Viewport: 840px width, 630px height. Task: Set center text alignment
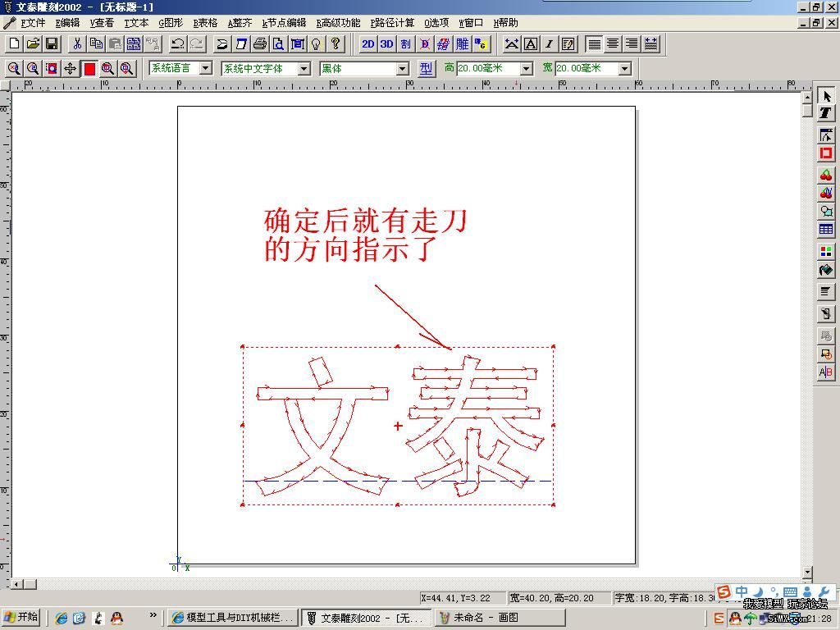(613, 44)
